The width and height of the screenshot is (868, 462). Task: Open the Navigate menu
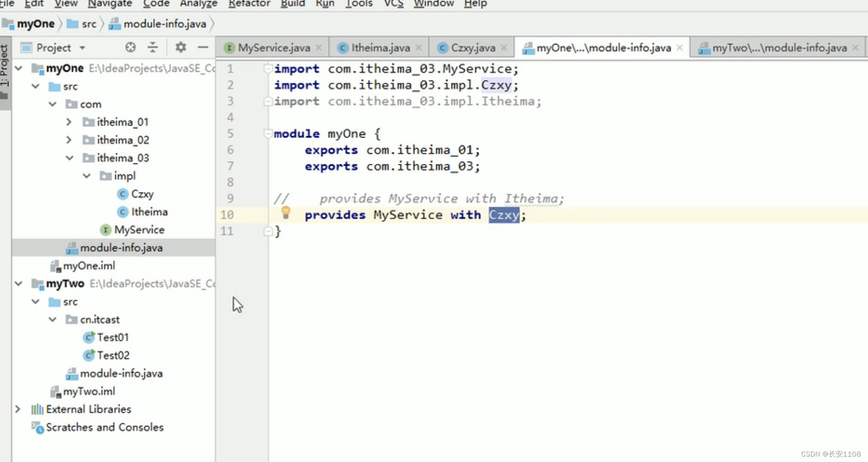[110, 4]
